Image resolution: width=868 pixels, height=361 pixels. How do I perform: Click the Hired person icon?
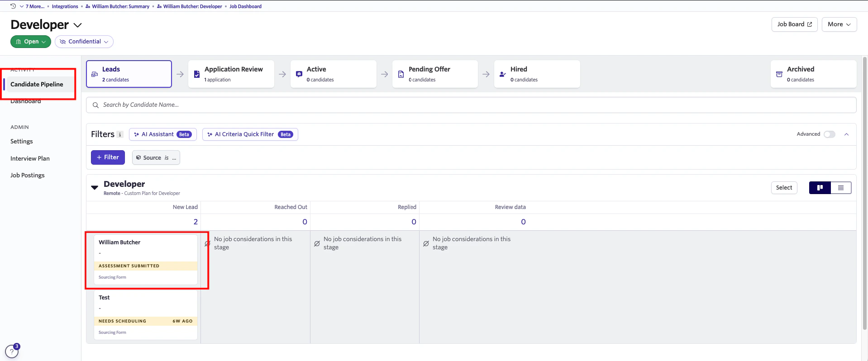pyautogui.click(x=503, y=74)
